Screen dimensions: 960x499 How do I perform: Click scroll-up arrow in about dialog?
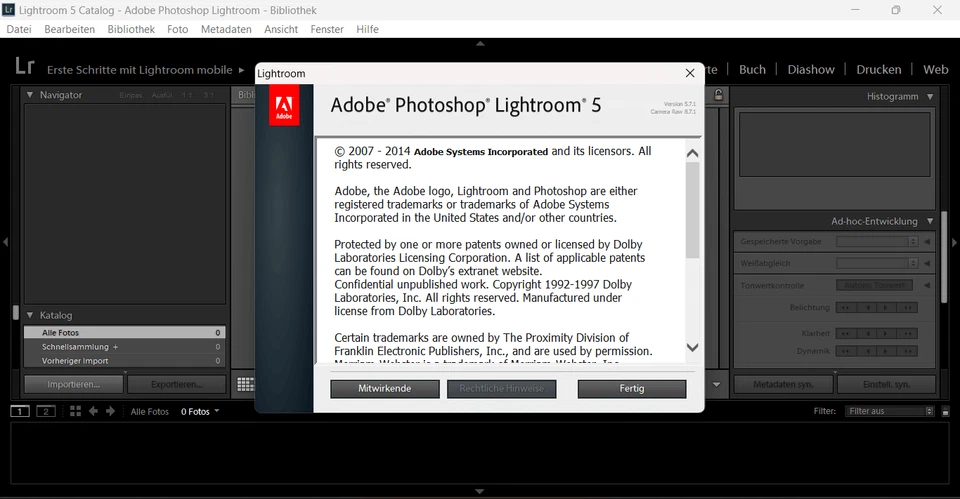(692, 154)
